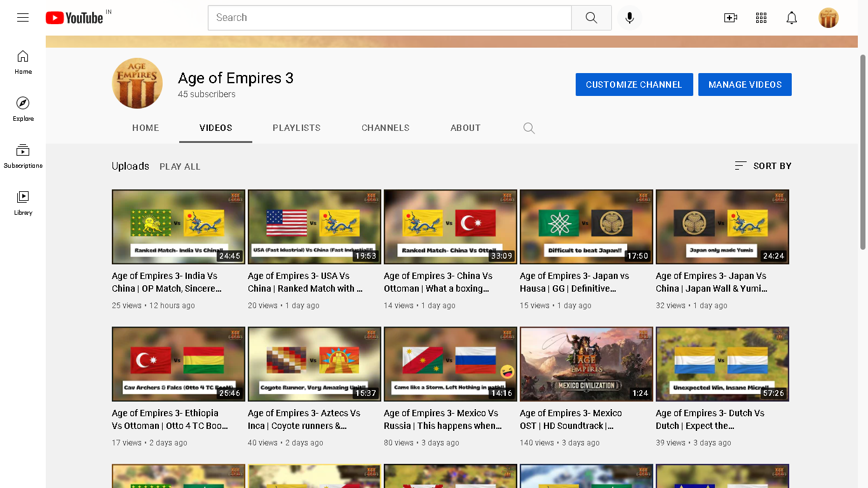Click CUSTOMIZE CHANNEL button
Screen dimensions: 868x488
point(634,85)
